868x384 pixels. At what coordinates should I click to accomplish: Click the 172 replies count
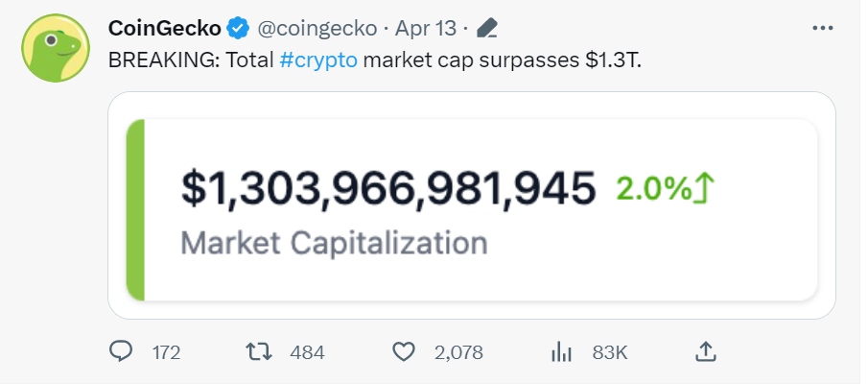[x=167, y=352]
